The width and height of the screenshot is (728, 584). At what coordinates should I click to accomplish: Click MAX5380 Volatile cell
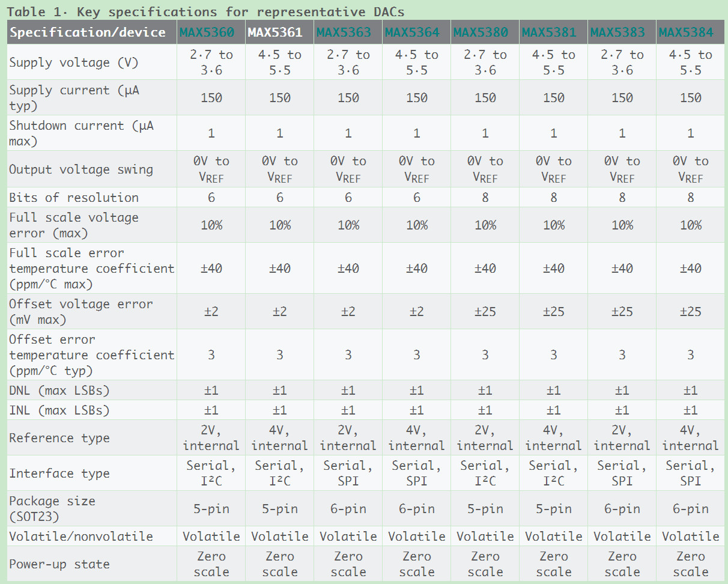click(x=485, y=537)
